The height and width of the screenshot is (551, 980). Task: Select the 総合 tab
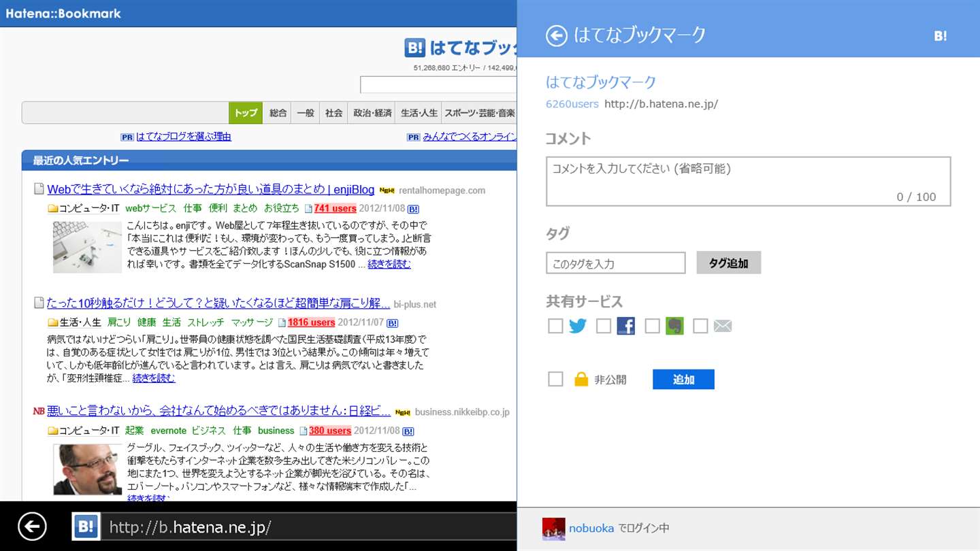[x=278, y=113]
